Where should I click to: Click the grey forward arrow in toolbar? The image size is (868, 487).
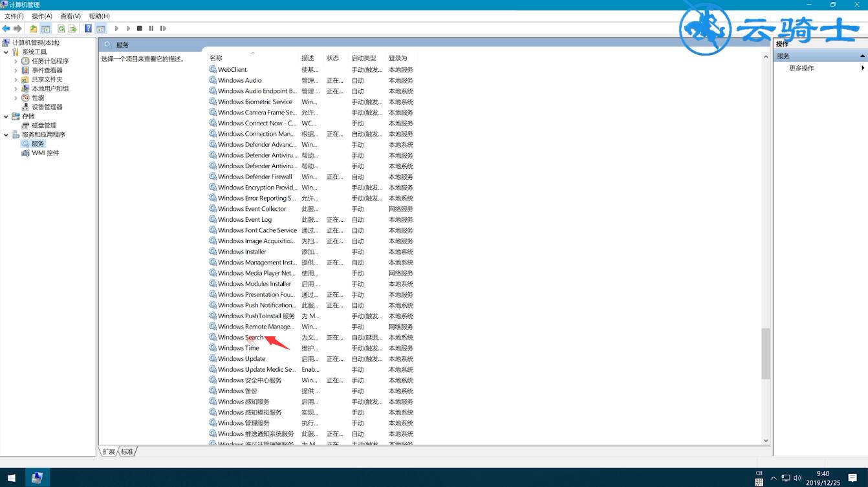tap(17, 28)
